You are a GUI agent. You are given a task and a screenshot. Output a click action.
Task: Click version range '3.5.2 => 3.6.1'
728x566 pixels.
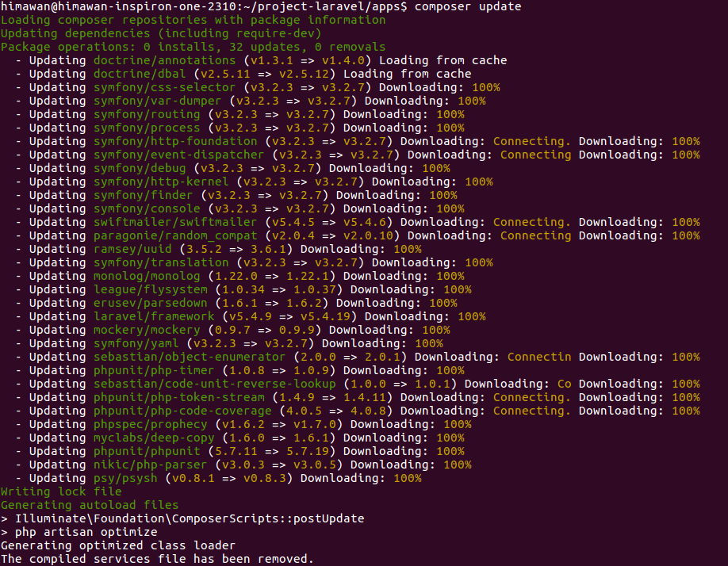[x=236, y=249]
